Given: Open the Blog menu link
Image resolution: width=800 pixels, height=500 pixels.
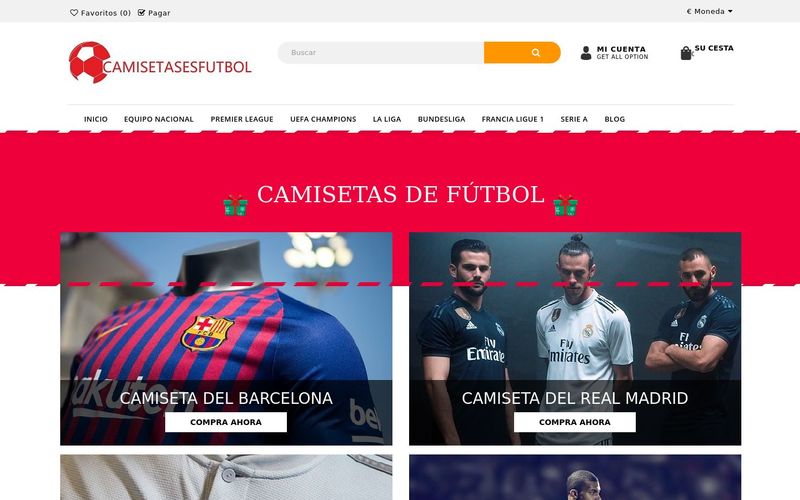Looking at the screenshot, I should [x=614, y=119].
